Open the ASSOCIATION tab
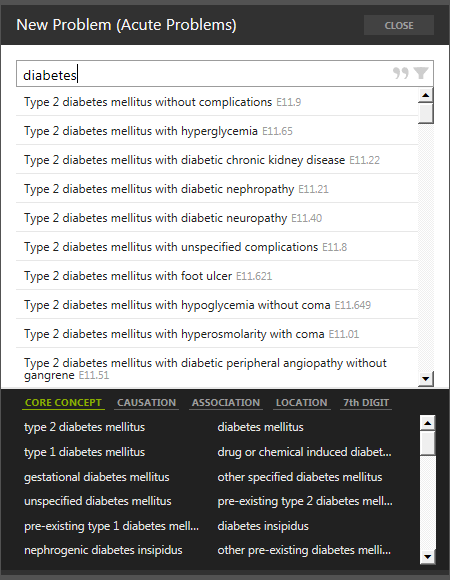Image resolution: width=450 pixels, height=580 pixels. coord(226,402)
